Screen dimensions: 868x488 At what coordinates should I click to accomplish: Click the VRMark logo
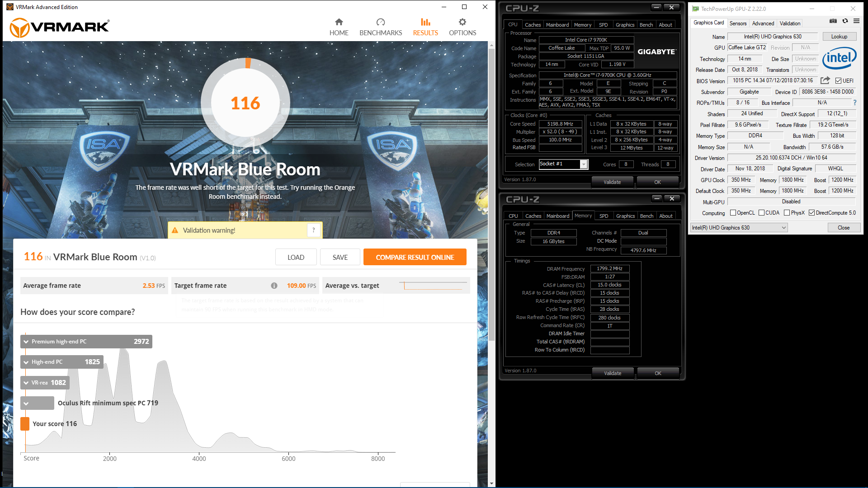pos(59,28)
